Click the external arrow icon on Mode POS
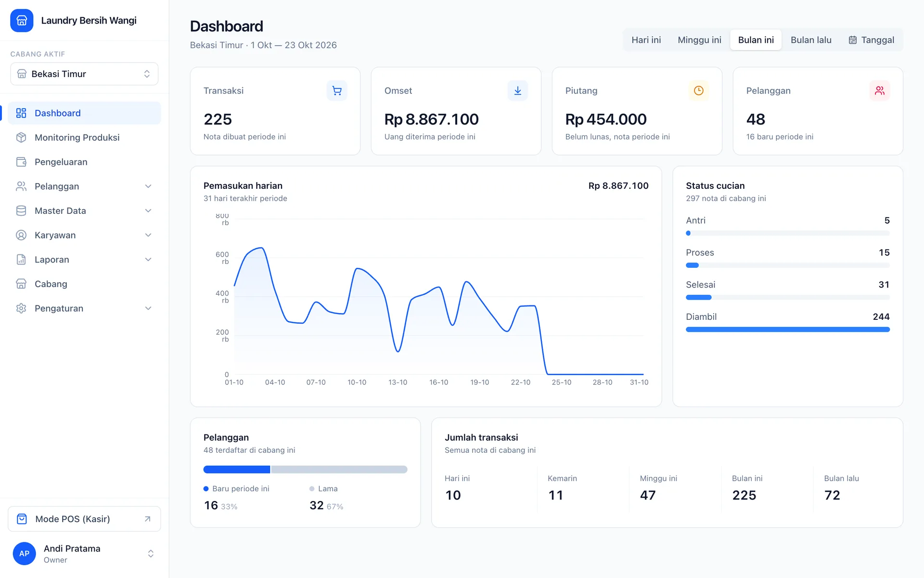The height and width of the screenshot is (578, 924). coord(147,519)
